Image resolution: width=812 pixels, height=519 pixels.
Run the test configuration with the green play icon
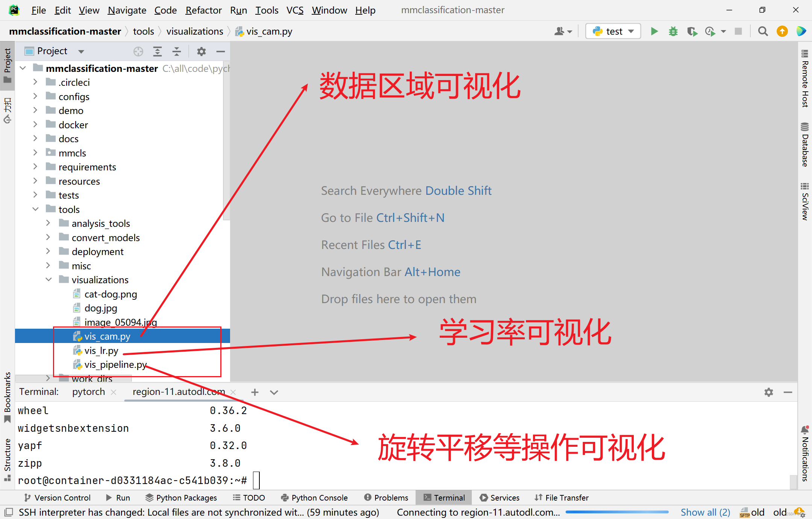point(654,31)
